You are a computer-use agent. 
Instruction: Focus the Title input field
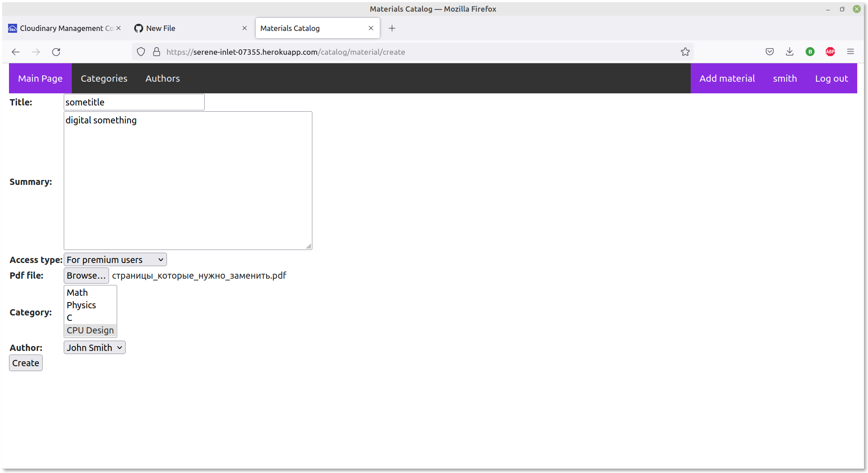point(134,102)
